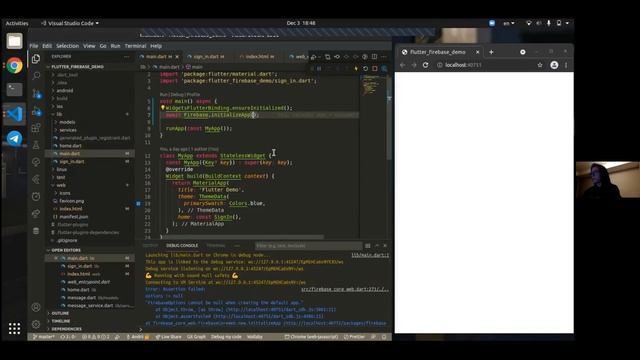Open the Run menu

(x=116, y=46)
